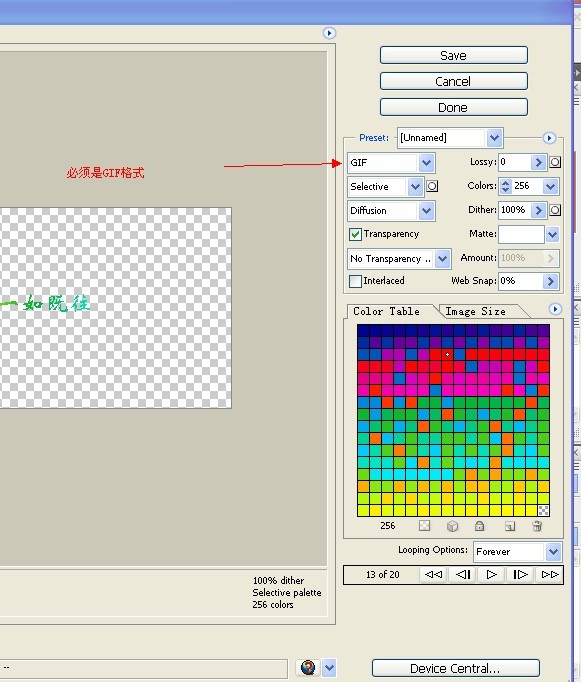The image size is (581, 682).
Task: Shift selected colors to web palette cube icon
Action: pos(452,526)
